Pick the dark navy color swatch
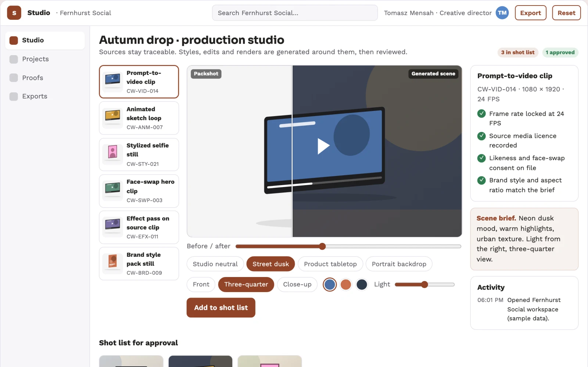The width and height of the screenshot is (588, 367). (362, 284)
